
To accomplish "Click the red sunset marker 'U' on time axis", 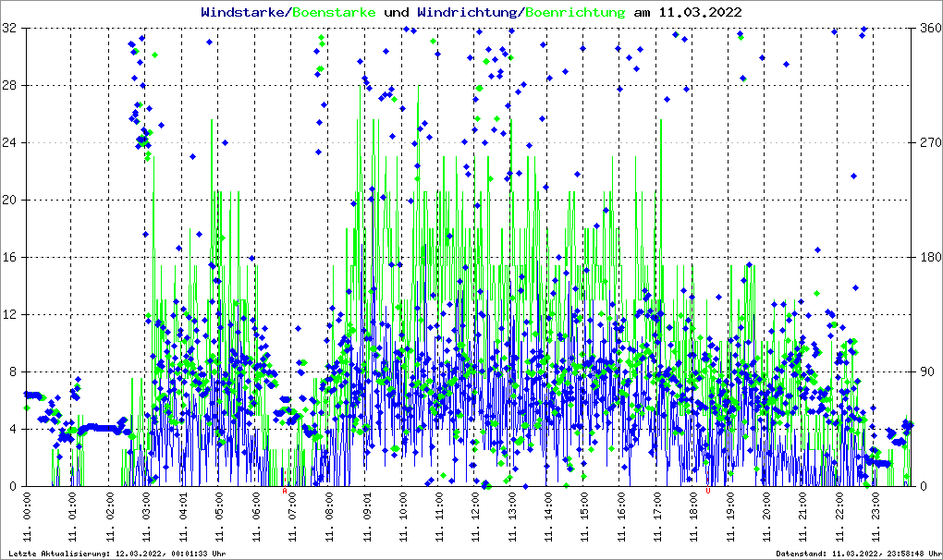I will pyautogui.click(x=708, y=492).
